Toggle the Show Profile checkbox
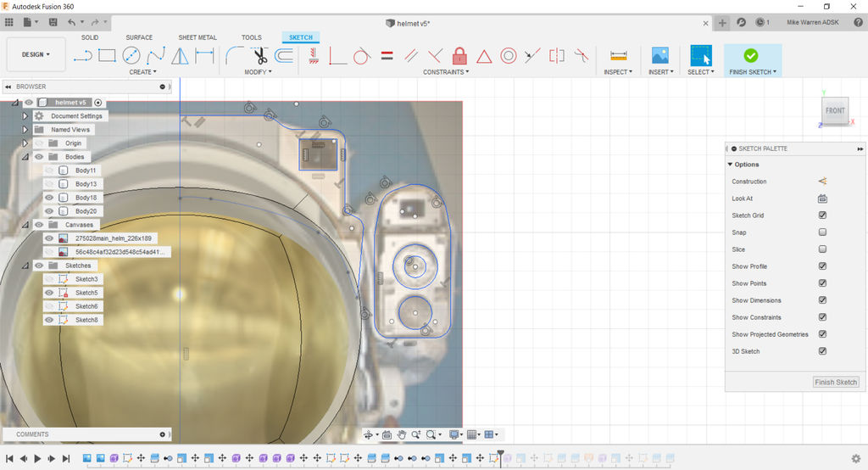This screenshot has height=470, width=868. [x=822, y=266]
